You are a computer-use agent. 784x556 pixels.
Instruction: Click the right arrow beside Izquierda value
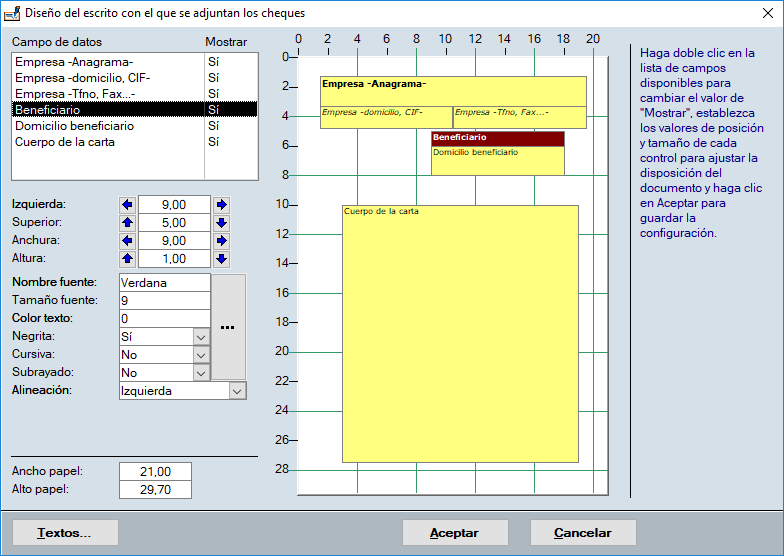pyautogui.click(x=222, y=204)
